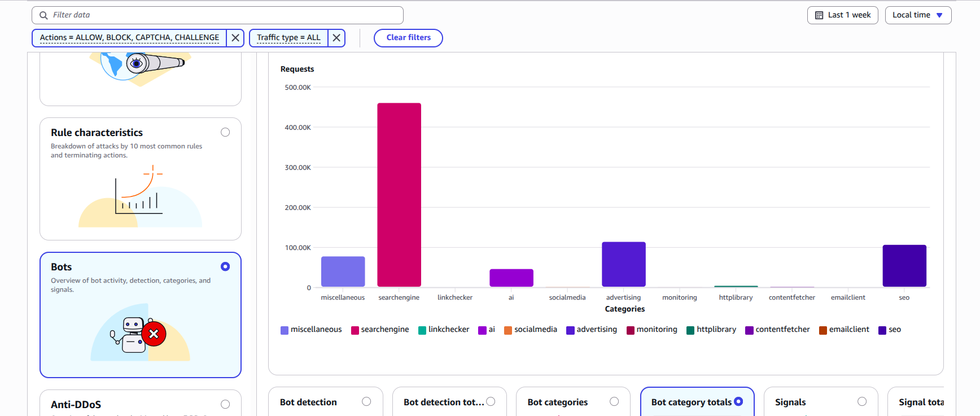Remove the Actions filter with its X icon
This screenshot has width=980, height=416.
[x=235, y=38]
